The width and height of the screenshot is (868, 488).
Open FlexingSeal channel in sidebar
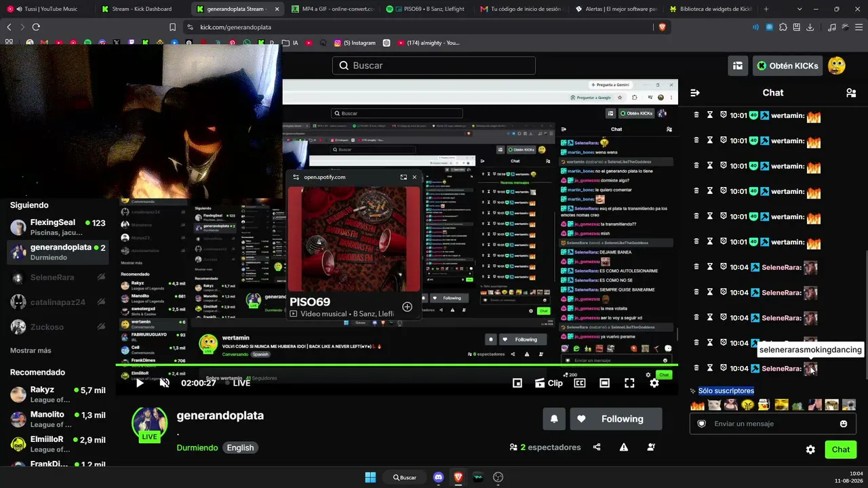pos(58,227)
